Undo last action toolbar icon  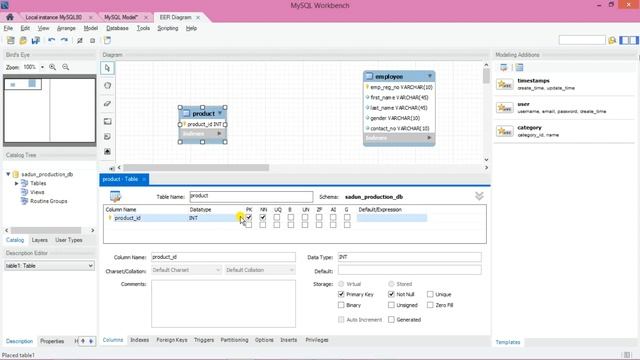(51, 40)
